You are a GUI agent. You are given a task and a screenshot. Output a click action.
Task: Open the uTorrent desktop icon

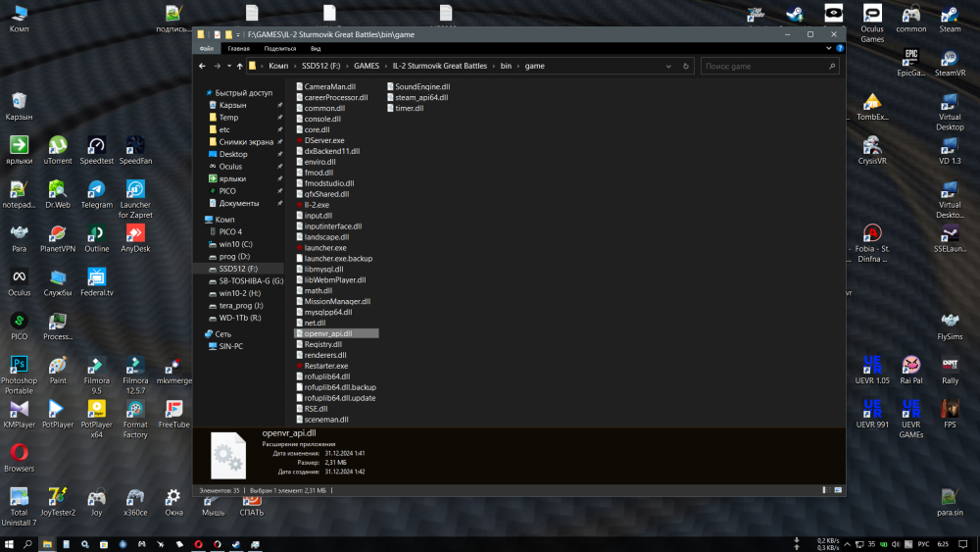pos(58,150)
